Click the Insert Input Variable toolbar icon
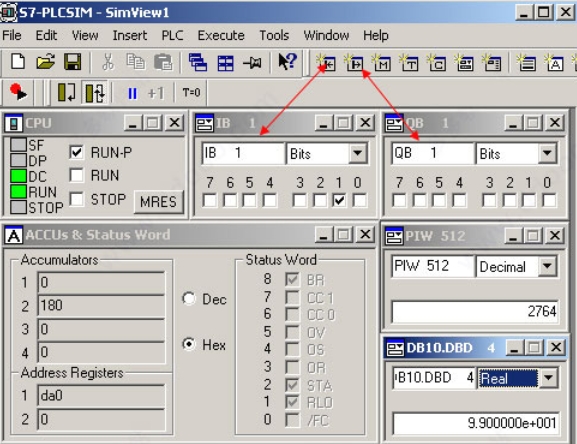 pos(326,63)
